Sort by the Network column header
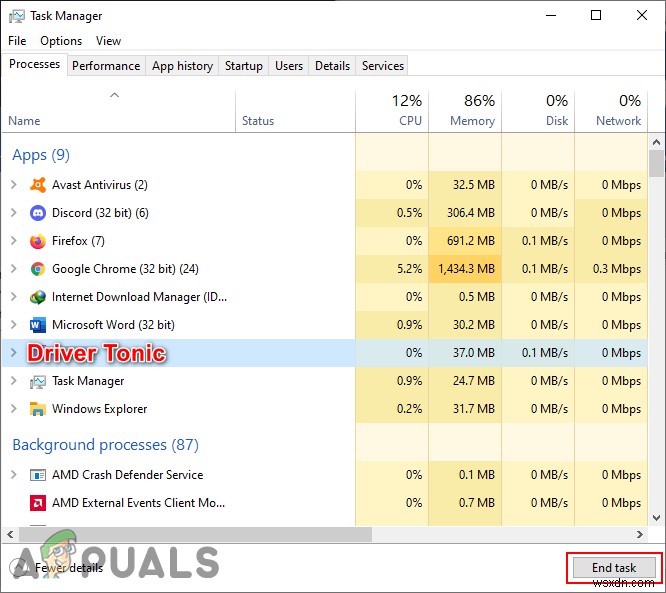 pos(611,112)
